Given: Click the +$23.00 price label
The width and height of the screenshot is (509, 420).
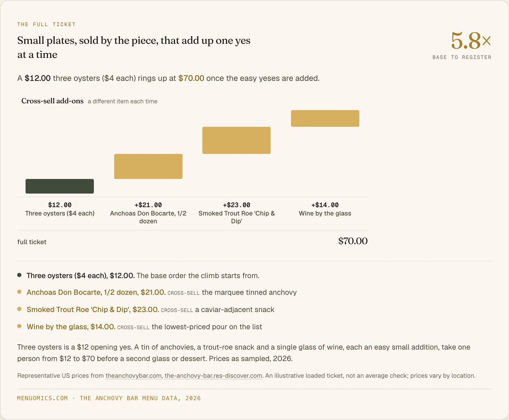Looking at the screenshot, I should (x=237, y=205).
